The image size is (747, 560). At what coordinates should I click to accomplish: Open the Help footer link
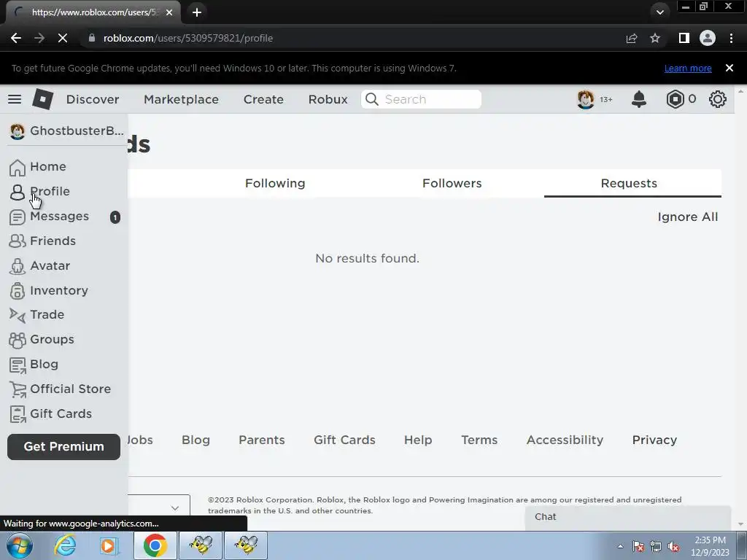point(418,440)
